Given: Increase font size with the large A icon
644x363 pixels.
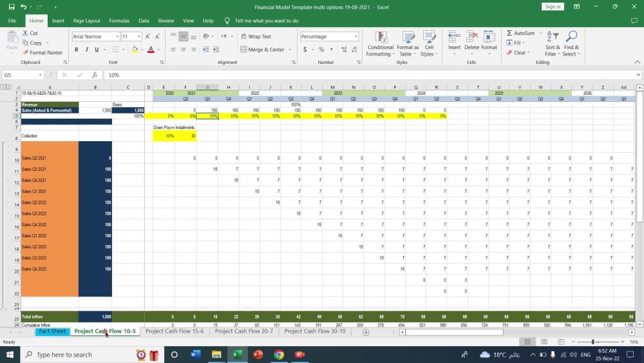Looking at the screenshot, I should 148,37.
